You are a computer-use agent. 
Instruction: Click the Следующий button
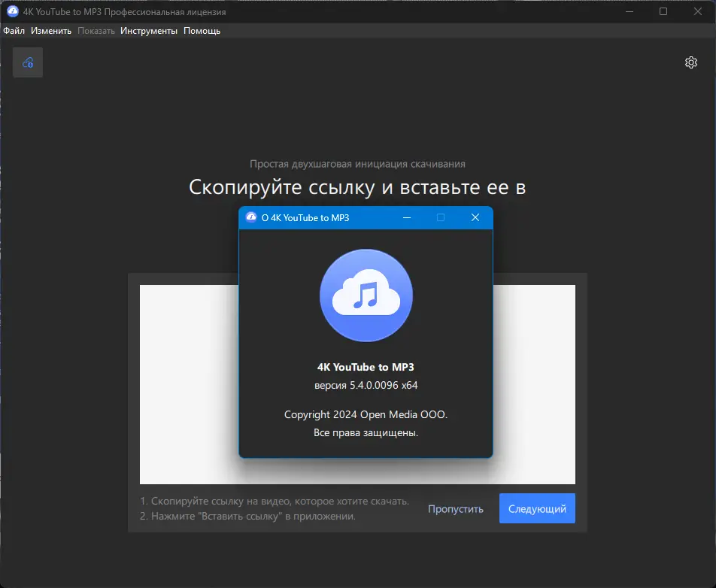click(537, 508)
